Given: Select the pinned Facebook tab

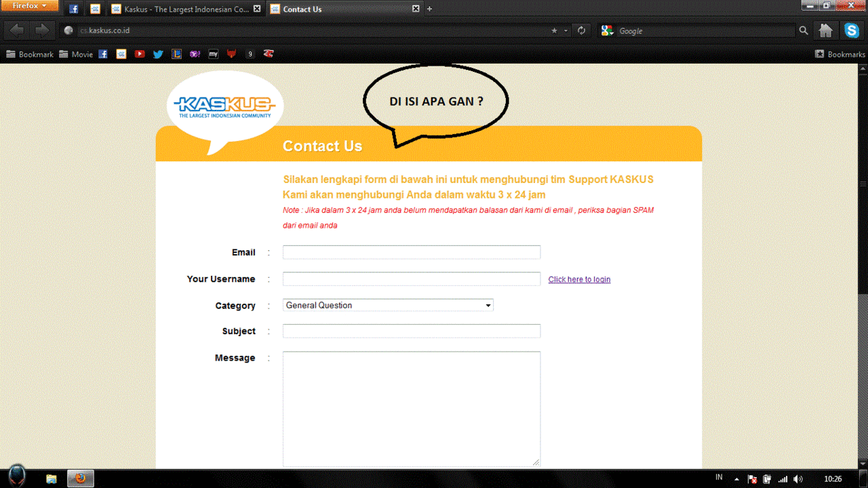Looking at the screenshot, I should coord(74,9).
